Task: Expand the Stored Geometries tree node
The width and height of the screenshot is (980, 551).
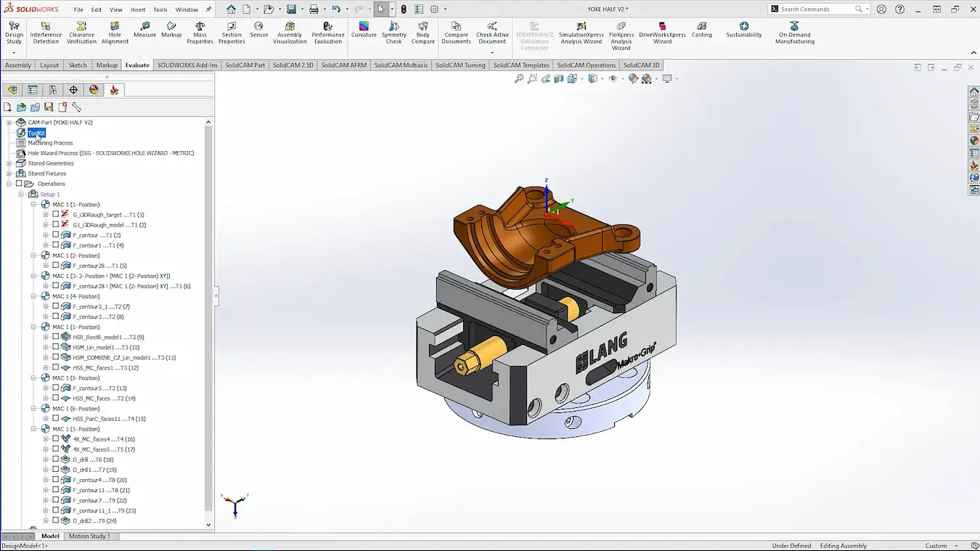Action: point(9,163)
